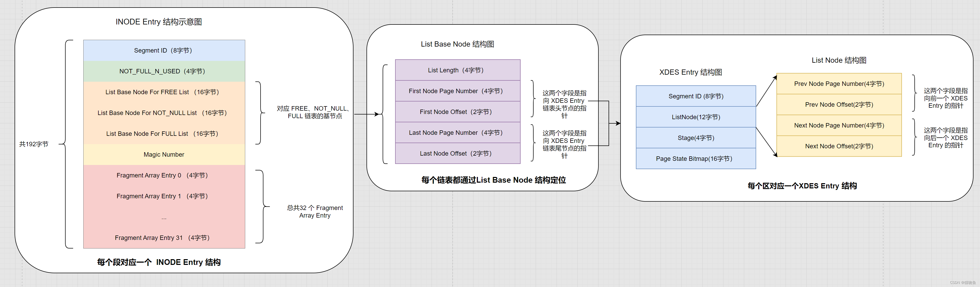Click the 'XDES Entry 结构图' title
Image resolution: width=980 pixels, height=287 pixels.
click(x=691, y=72)
